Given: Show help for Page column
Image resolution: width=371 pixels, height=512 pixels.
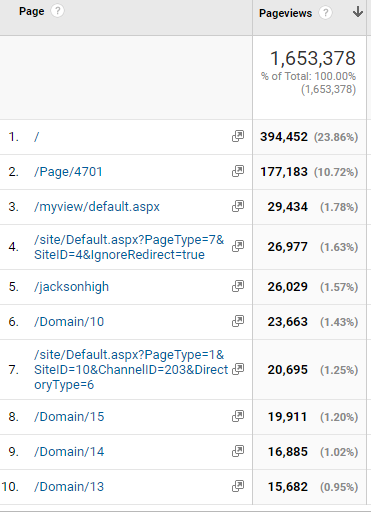Looking at the screenshot, I should click(x=57, y=11).
